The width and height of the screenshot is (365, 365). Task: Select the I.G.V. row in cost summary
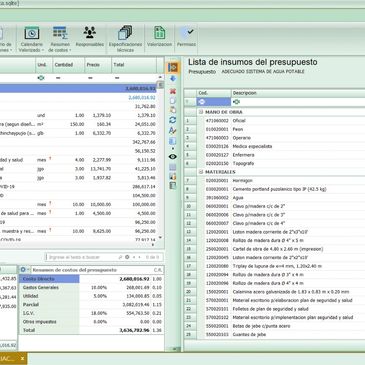coord(91,313)
